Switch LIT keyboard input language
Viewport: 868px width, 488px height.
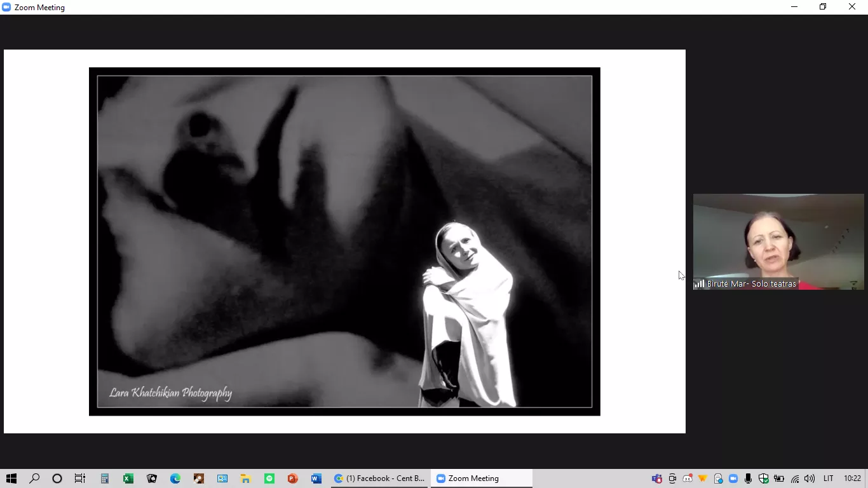click(x=829, y=478)
